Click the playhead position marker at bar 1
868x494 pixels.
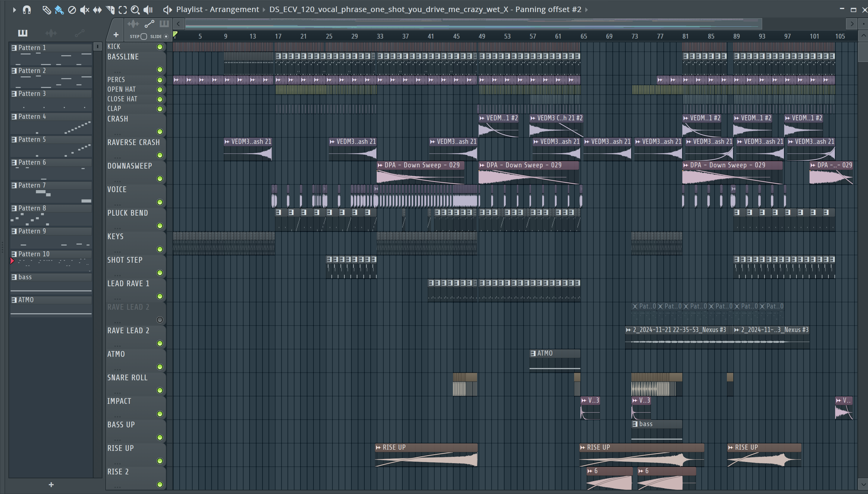pos(175,34)
